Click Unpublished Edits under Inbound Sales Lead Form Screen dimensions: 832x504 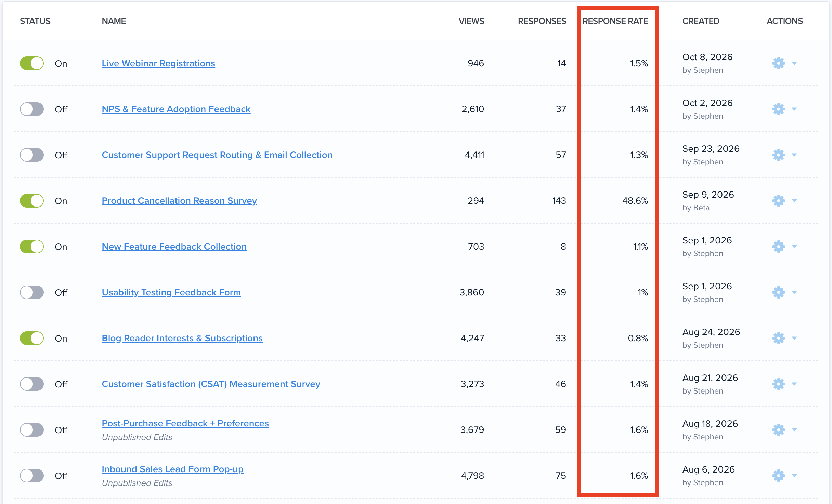(137, 483)
